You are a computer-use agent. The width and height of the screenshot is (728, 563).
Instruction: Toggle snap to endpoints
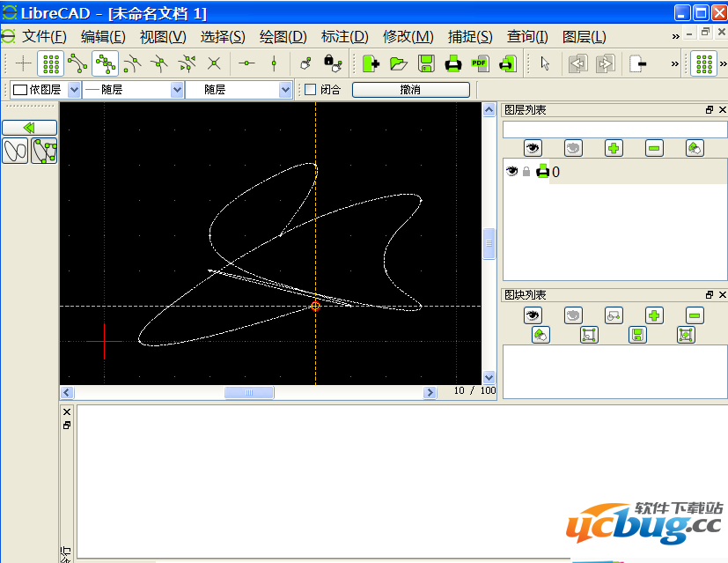tap(77, 63)
